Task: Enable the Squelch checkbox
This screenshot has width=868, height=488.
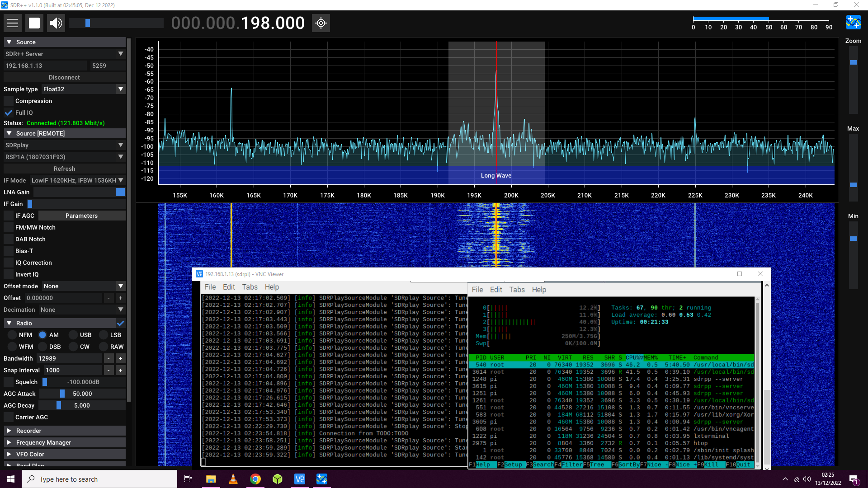Action: click(9, 382)
